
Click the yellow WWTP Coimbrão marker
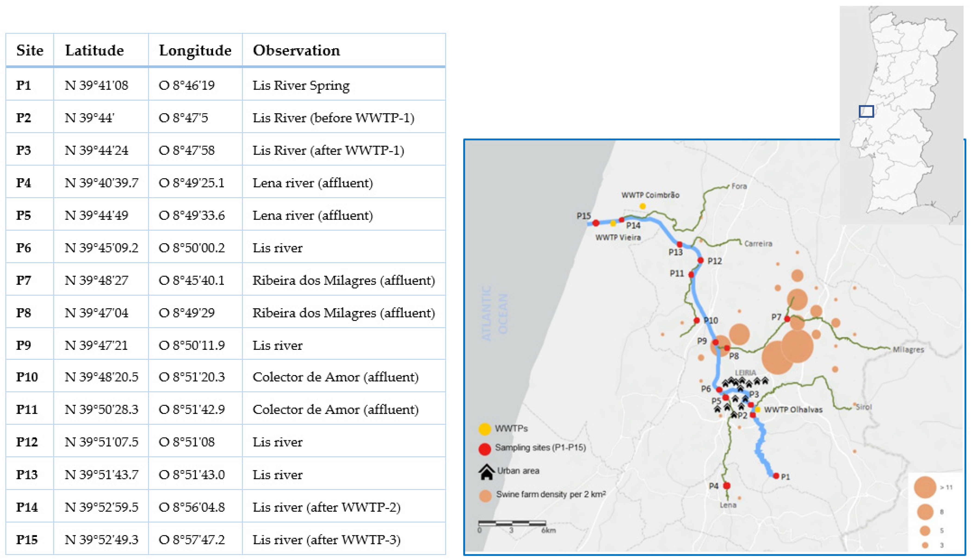tap(643, 206)
